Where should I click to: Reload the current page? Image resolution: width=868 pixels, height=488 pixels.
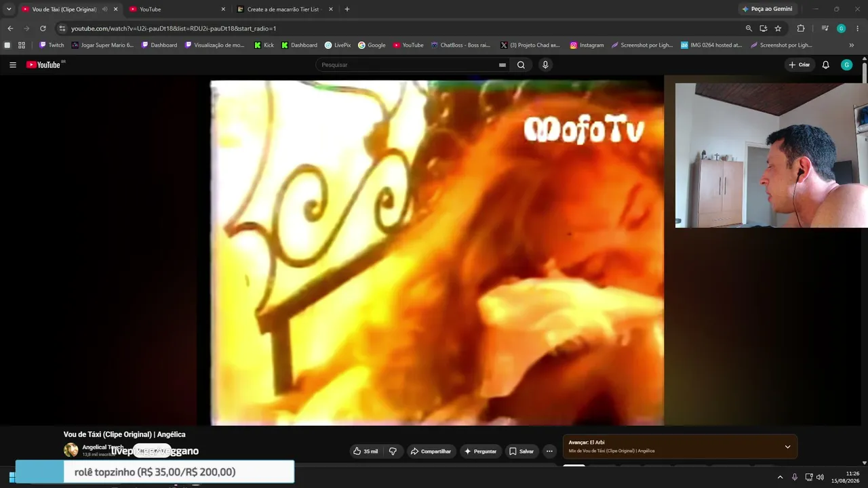pyautogui.click(x=43, y=28)
